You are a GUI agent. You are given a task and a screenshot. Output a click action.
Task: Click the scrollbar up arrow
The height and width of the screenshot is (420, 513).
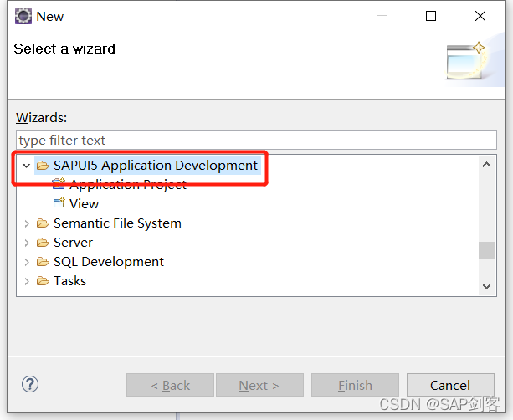click(486, 165)
